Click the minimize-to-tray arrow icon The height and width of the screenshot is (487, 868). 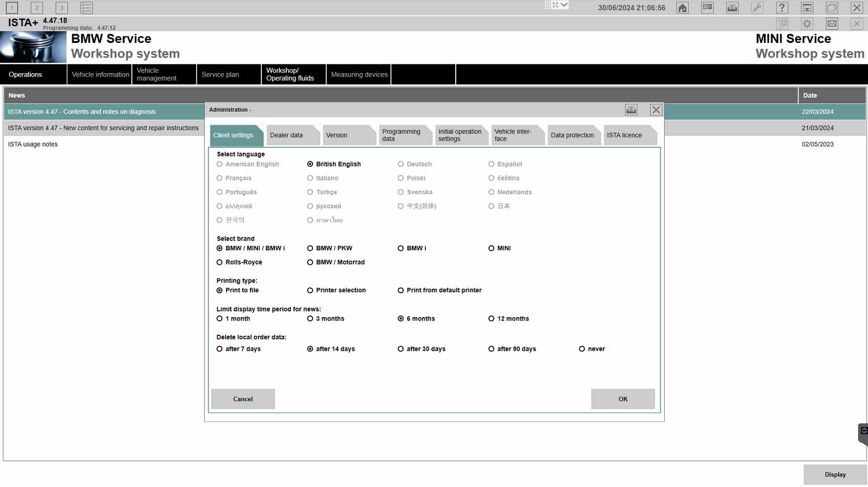click(x=807, y=8)
